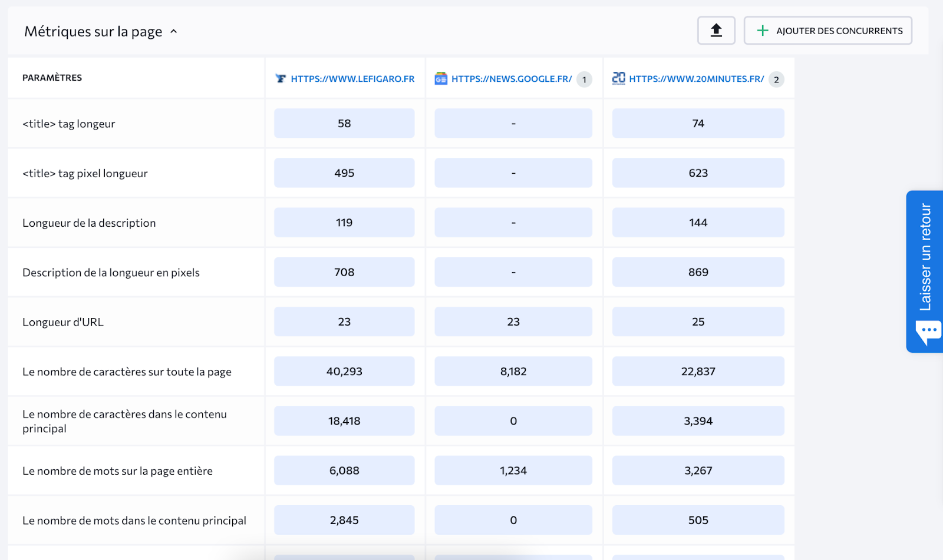Click badge 1 next to news.google.fr
The height and width of the screenshot is (560, 943).
coord(584,79)
